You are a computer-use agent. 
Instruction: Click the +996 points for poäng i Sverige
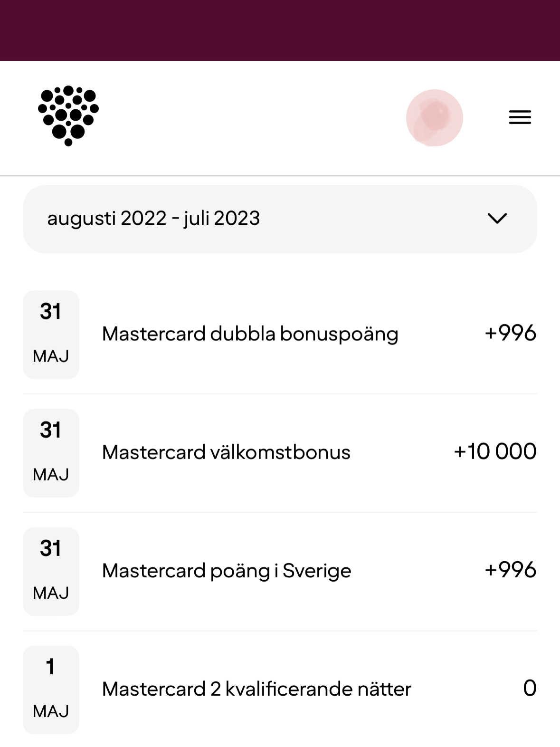pos(510,570)
